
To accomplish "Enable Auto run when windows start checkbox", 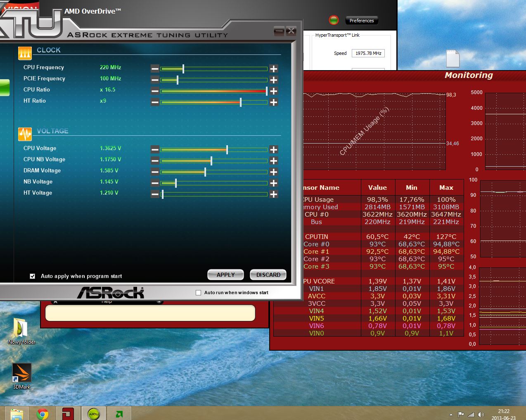I will tap(198, 293).
